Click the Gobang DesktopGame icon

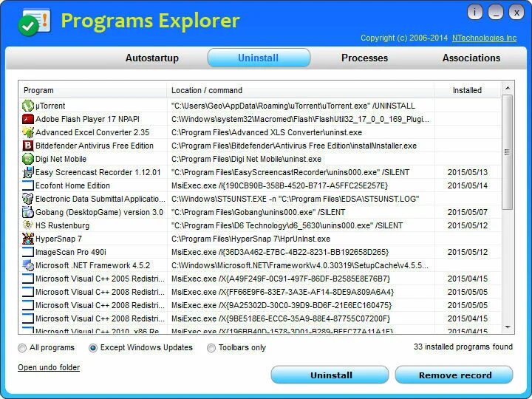(28, 212)
